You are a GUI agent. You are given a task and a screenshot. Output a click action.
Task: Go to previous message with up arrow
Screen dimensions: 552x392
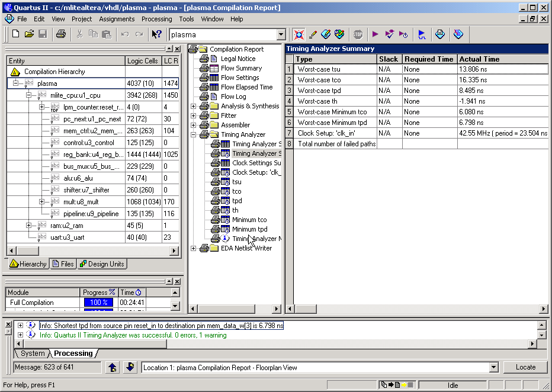pyautogui.click(x=113, y=367)
